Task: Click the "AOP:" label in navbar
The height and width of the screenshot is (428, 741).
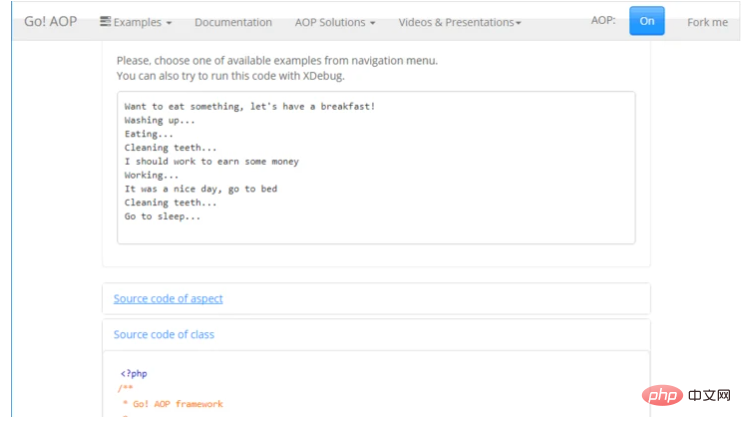Action: [x=603, y=21]
